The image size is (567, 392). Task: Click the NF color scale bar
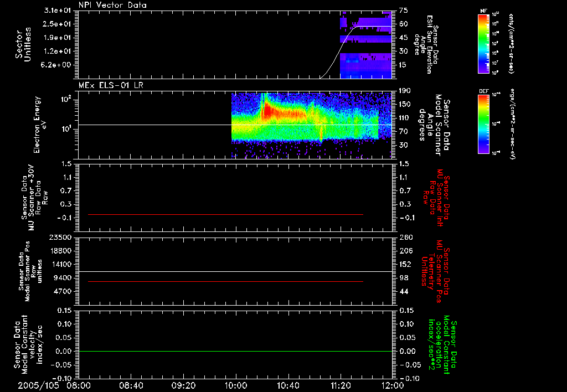(484, 43)
